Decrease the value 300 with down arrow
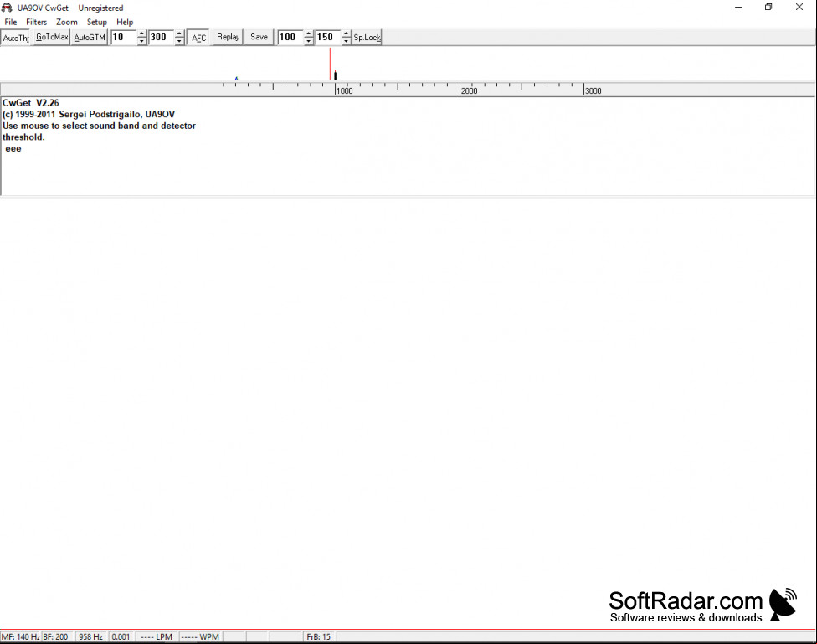Viewport: 817px width, 644px height. pos(179,41)
